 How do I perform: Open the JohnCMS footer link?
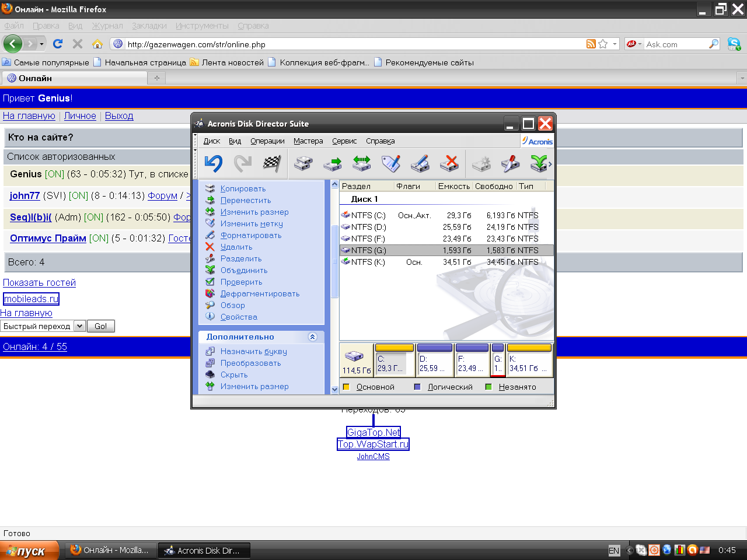[373, 457]
